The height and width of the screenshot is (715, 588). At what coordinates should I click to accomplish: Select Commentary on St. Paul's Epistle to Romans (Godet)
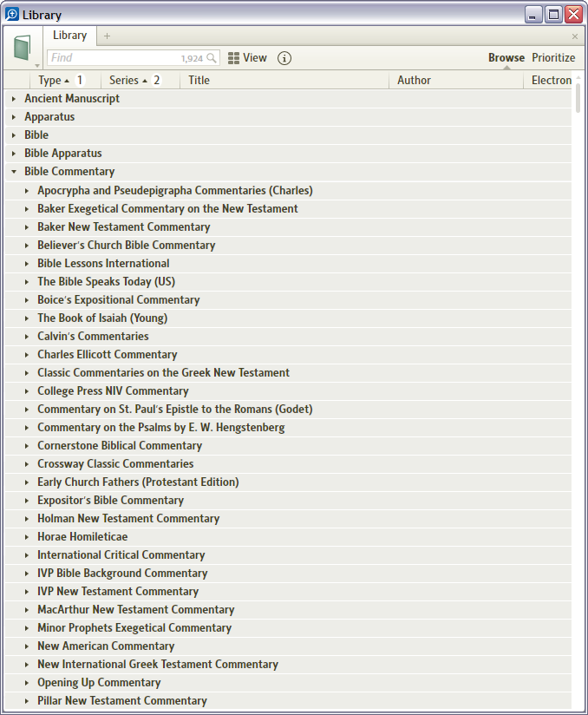(288, 409)
